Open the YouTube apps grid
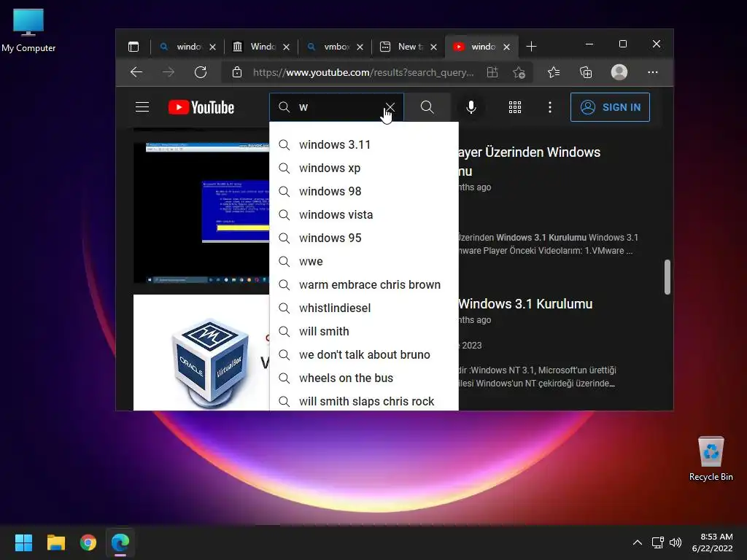747x560 pixels. click(x=515, y=107)
